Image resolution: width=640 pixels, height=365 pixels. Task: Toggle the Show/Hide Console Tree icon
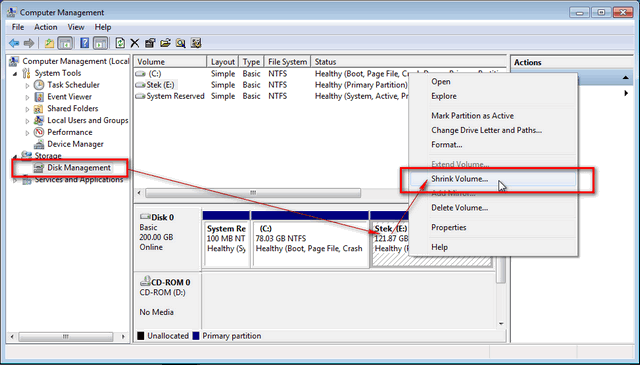click(x=65, y=43)
